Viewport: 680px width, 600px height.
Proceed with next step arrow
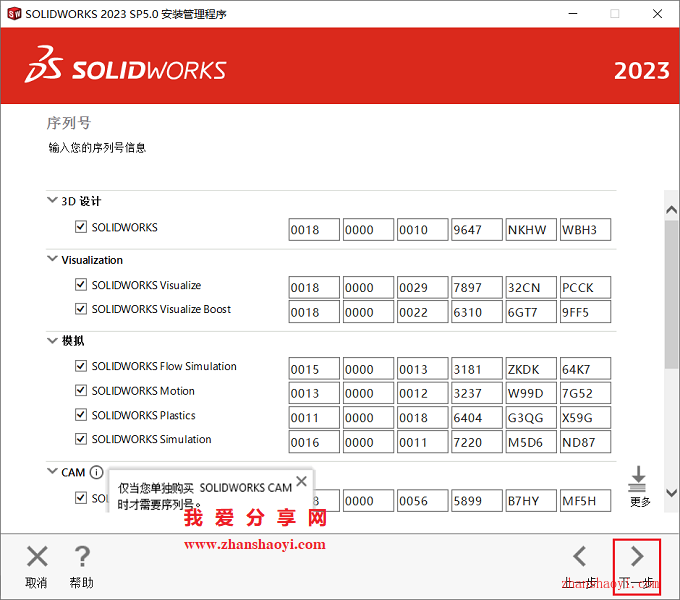click(x=637, y=556)
